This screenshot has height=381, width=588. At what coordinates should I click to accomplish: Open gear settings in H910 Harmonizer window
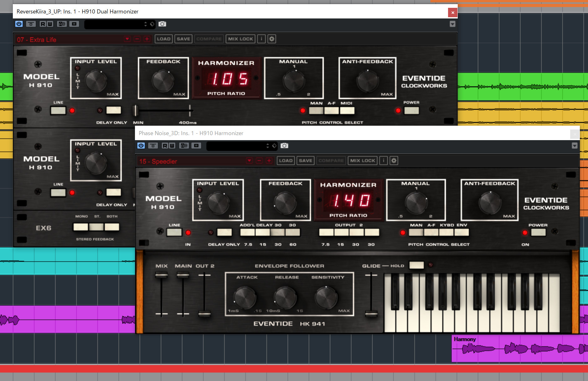394,161
